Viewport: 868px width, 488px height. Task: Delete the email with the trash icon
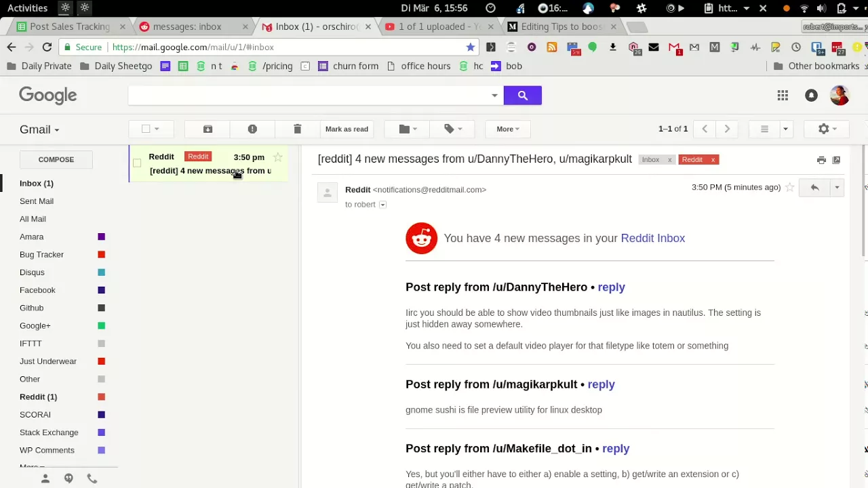[x=297, y=129]
